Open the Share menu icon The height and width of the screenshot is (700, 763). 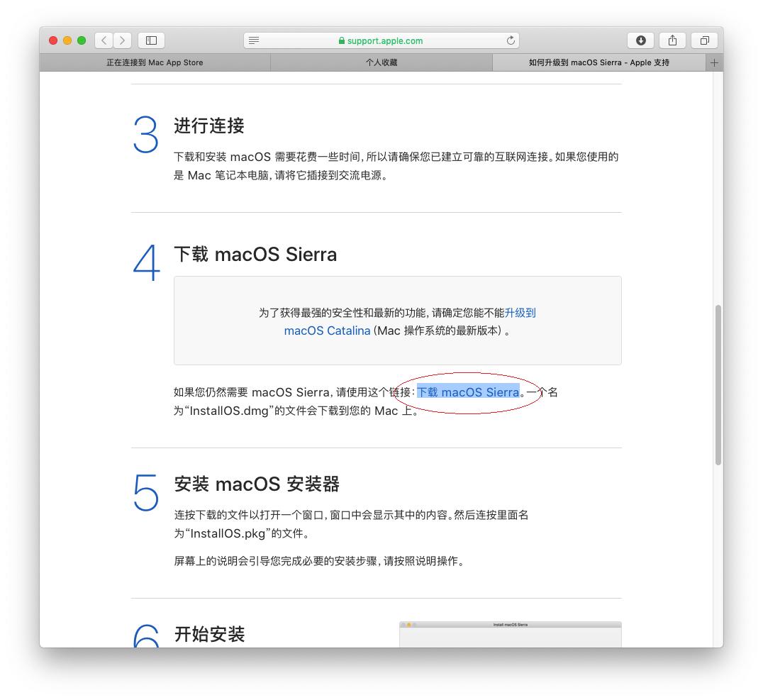click(x=672, y=40)
